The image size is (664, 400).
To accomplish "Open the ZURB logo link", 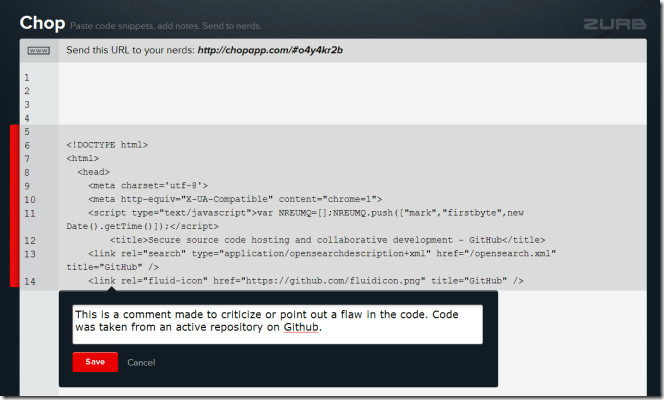I will 614,25.
